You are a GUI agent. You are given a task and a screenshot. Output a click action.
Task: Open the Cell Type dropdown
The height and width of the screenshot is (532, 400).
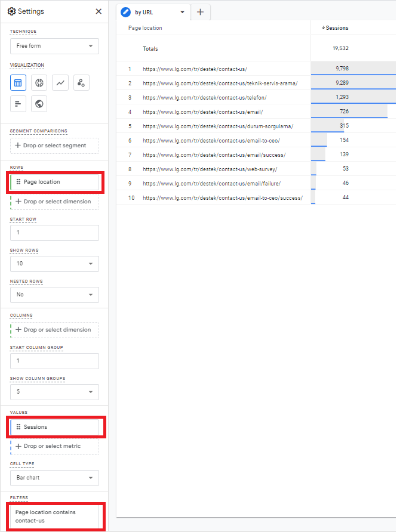pyautogui.click(x=54, y=478)
